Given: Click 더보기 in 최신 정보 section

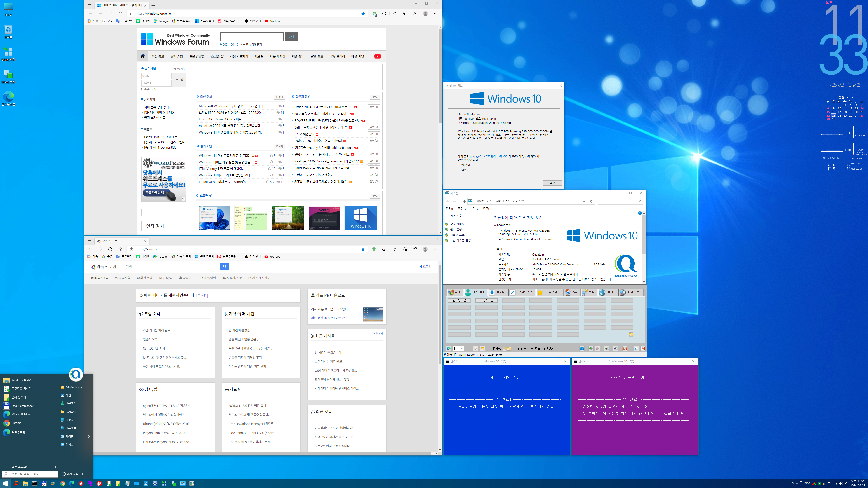Looking at the screenshot, I should coord(279,97).
